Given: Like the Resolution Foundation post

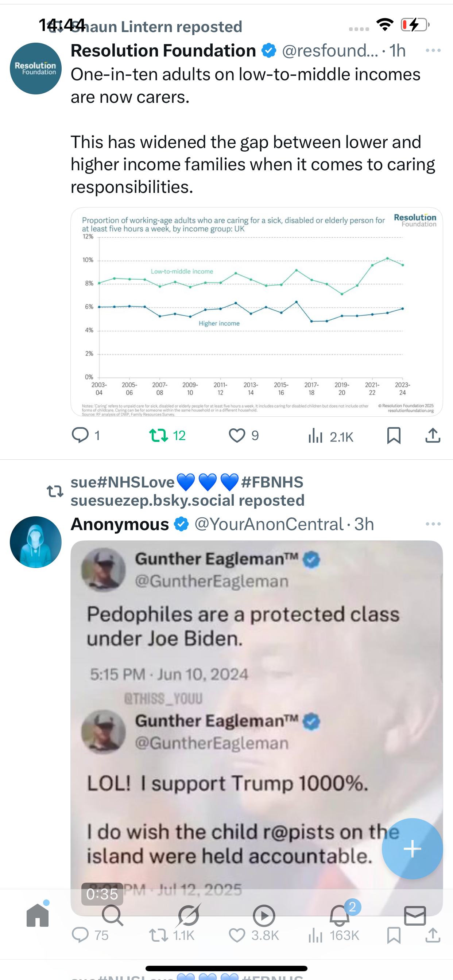Looking at the screenshot, I should click(237, 435).
